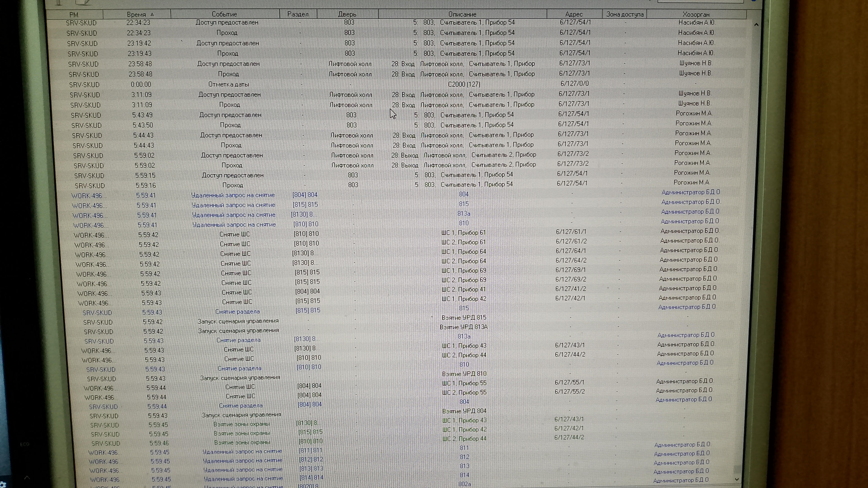The width and height of the screenshot is (868, 488).
Task: Click the Описание column header
Action: tap(462, 14)
